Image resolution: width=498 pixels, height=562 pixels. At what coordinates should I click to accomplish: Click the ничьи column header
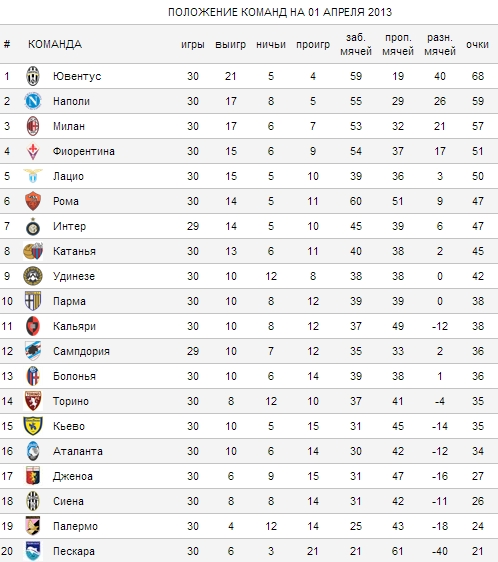click(x=271, y=44)
